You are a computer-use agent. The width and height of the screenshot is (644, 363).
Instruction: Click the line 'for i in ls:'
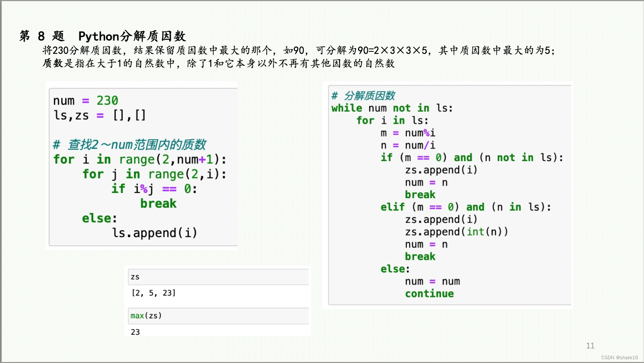point(392,120)
